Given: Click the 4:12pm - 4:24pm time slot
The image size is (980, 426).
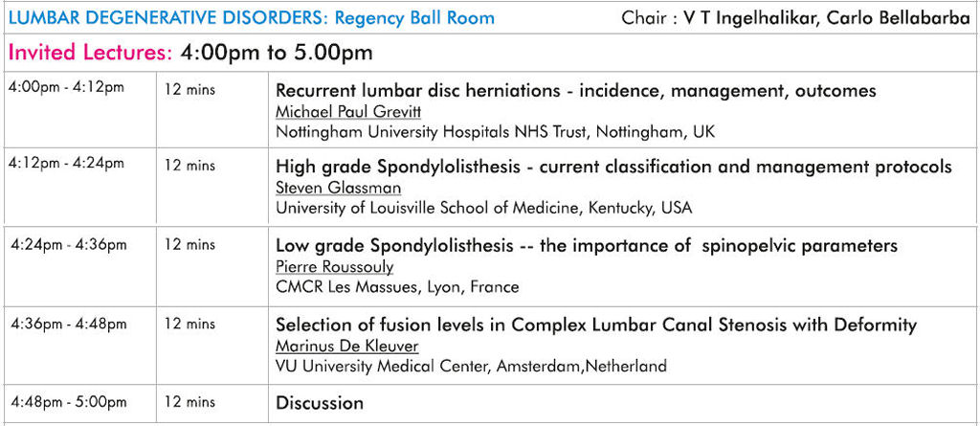Looking at the screenshot, I should click(x=66, y=164).
